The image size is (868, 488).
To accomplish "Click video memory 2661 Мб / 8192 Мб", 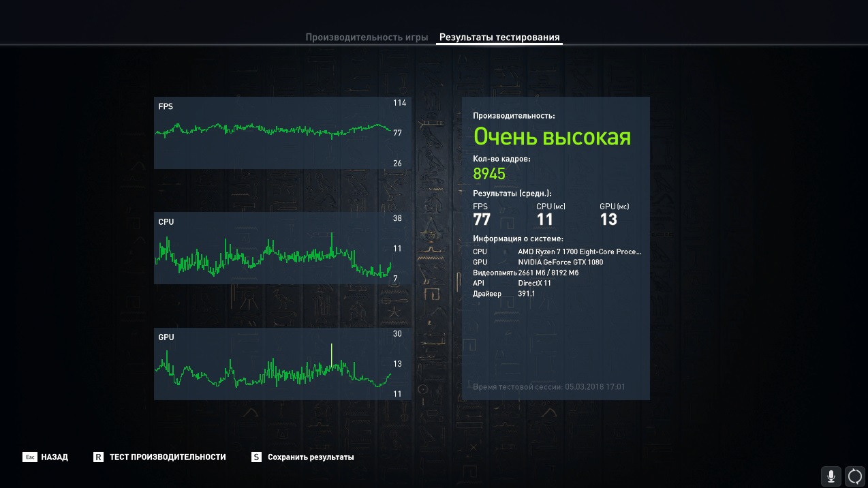I will (548, 273).
